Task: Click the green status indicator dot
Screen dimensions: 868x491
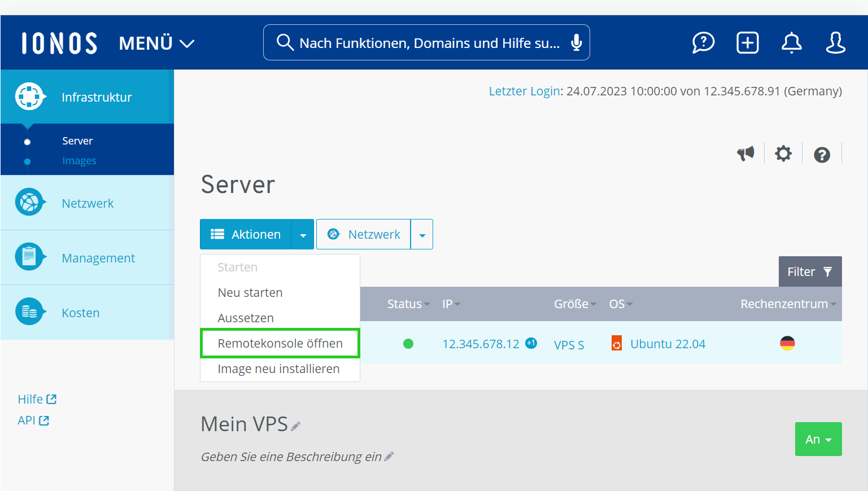Action: click(408, 344)
